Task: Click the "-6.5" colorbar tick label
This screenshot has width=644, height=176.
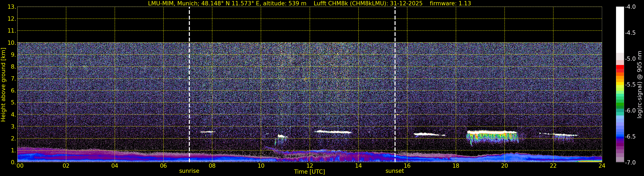Action: tap(630, 137)
